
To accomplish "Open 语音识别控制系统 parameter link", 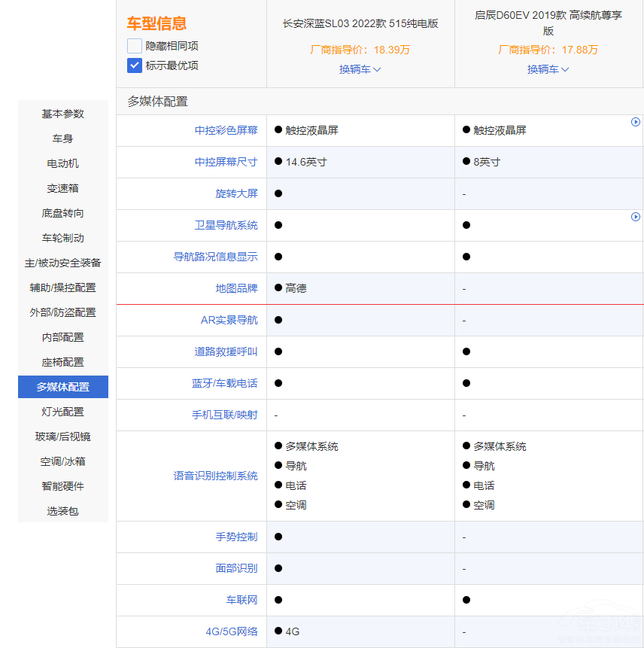I will [x=215, y=476].
